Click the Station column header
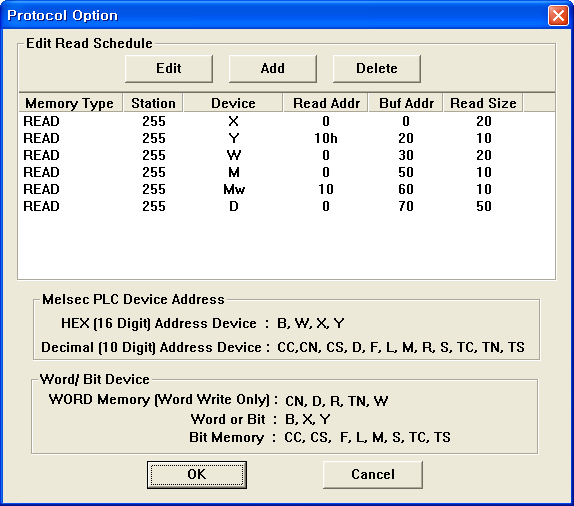This screenshot has height=506, width=574. (x=153, y=103)
